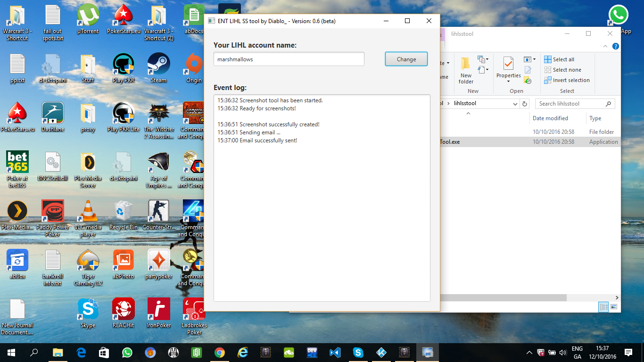The width and height of the screenshot is (644, 362).
Task: Select the VLC media player icon
Action: [88, 218]
